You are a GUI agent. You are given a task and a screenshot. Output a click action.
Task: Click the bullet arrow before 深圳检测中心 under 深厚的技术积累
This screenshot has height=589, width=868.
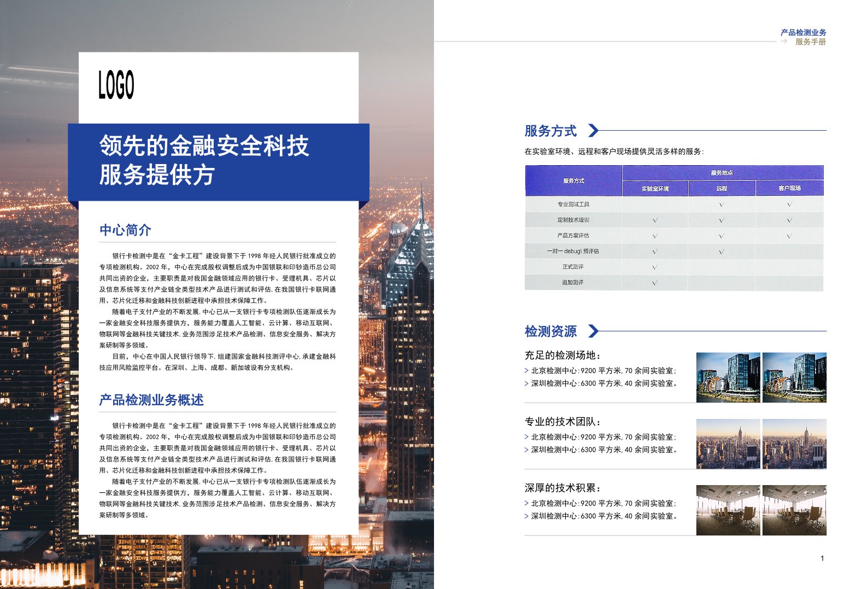(x=526, y=516)
